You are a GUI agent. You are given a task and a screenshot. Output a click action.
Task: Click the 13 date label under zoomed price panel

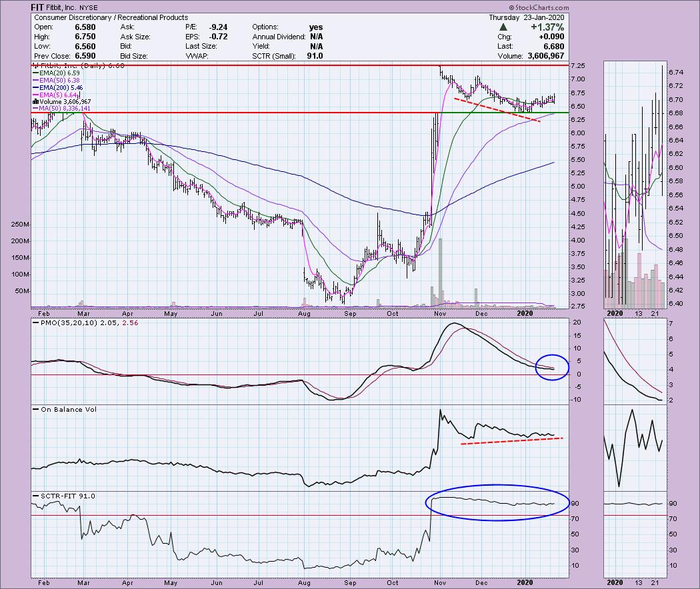point(639,314)
